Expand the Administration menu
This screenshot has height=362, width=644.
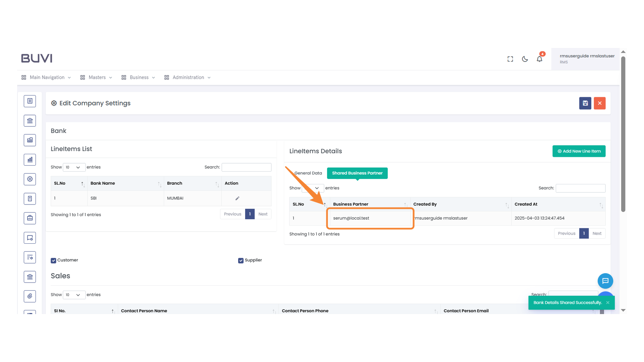188,77
